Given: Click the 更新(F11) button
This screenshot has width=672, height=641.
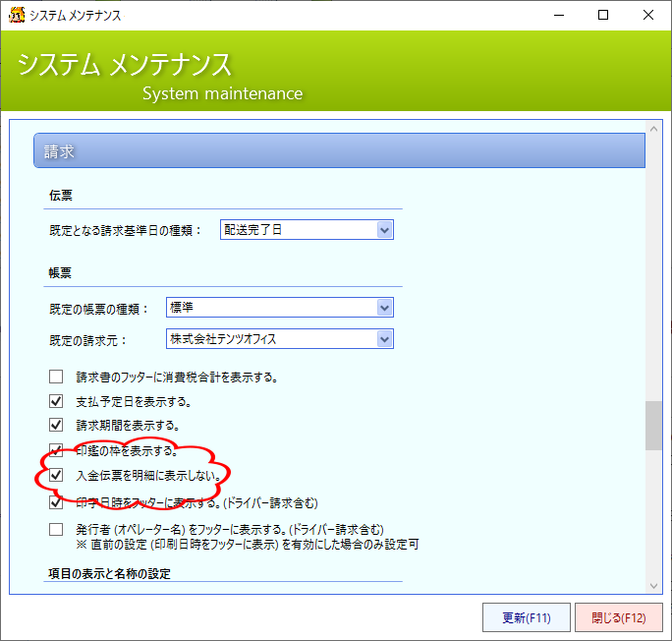Looking at the screenshot, I should 526,617.
